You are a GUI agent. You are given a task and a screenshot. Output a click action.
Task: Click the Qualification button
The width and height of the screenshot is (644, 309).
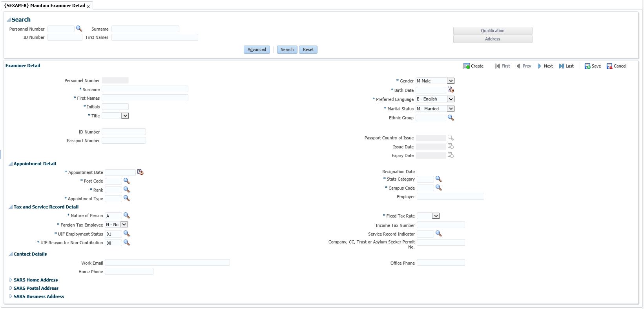(493, 31)
